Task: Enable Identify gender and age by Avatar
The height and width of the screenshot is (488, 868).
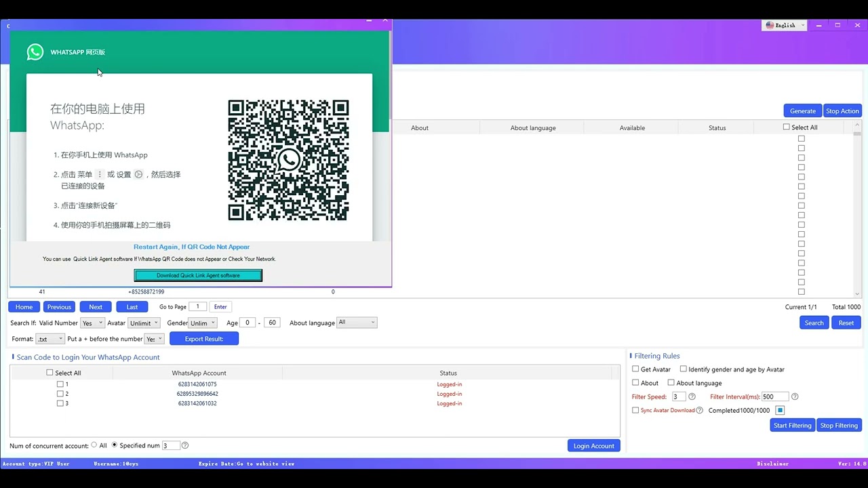Action: pos(683,369)
